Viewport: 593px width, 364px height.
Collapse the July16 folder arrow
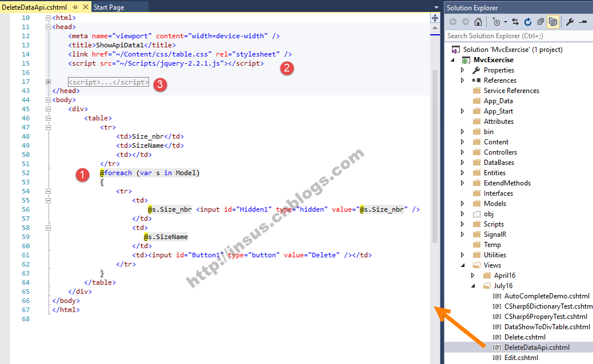pyautogui.click(x=473, y=286)
